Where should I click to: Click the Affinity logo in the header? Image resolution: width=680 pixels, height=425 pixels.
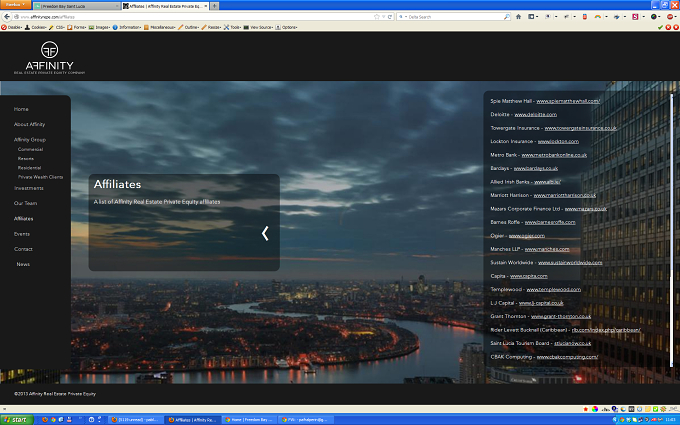coord(49,57)
